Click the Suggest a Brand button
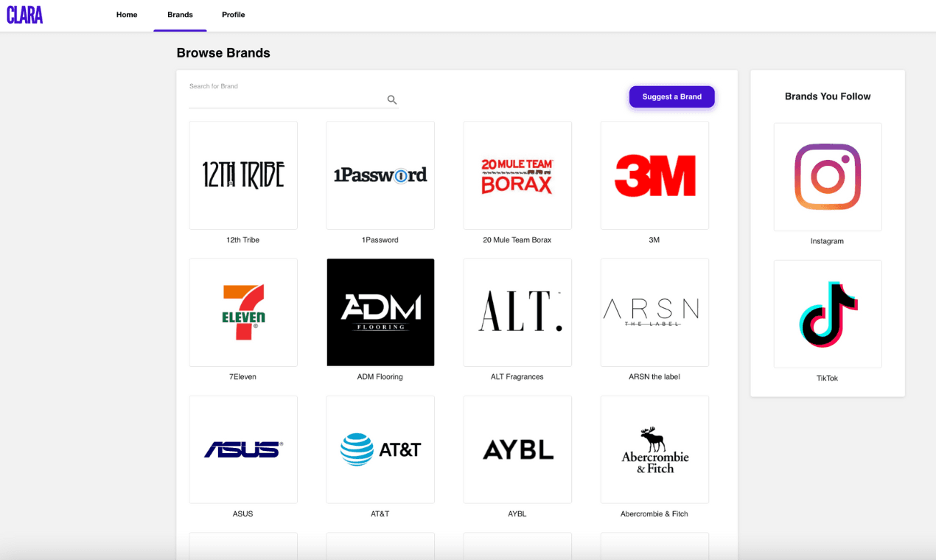The height and width of the screenshot is (560, 936). click(671, 97)
